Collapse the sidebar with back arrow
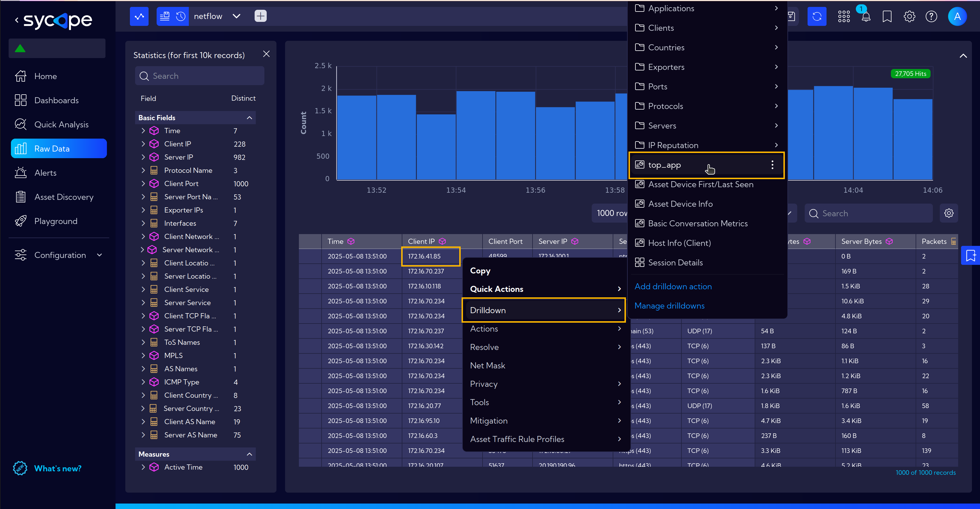This screenshot has height=509, width=980. click(16, 20)
